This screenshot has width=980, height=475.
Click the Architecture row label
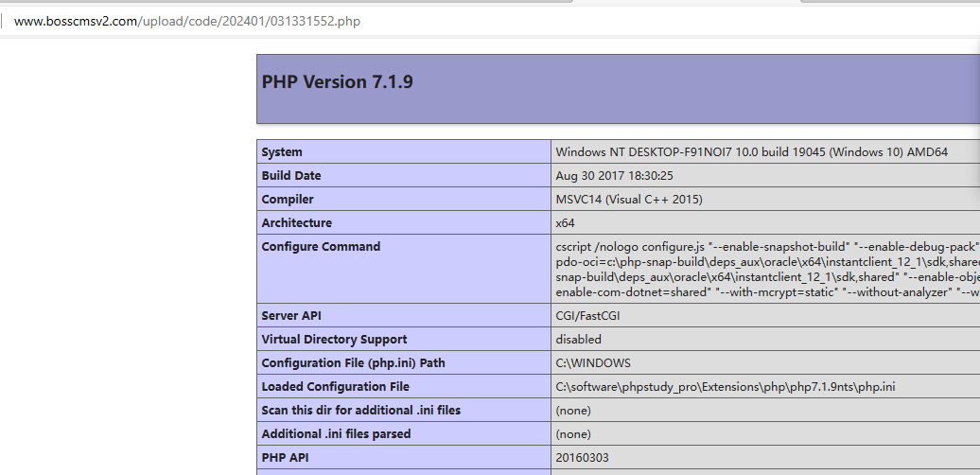coord(296,223)
